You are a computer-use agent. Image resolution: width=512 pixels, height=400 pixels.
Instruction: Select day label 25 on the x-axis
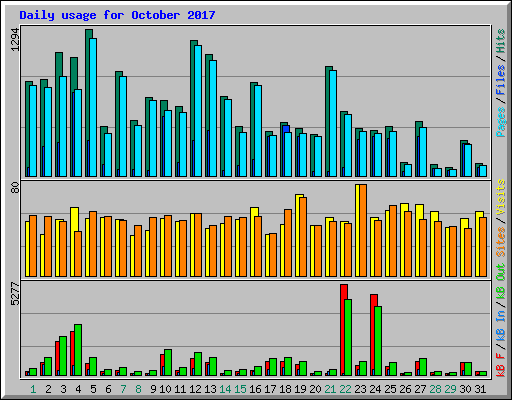390,389
